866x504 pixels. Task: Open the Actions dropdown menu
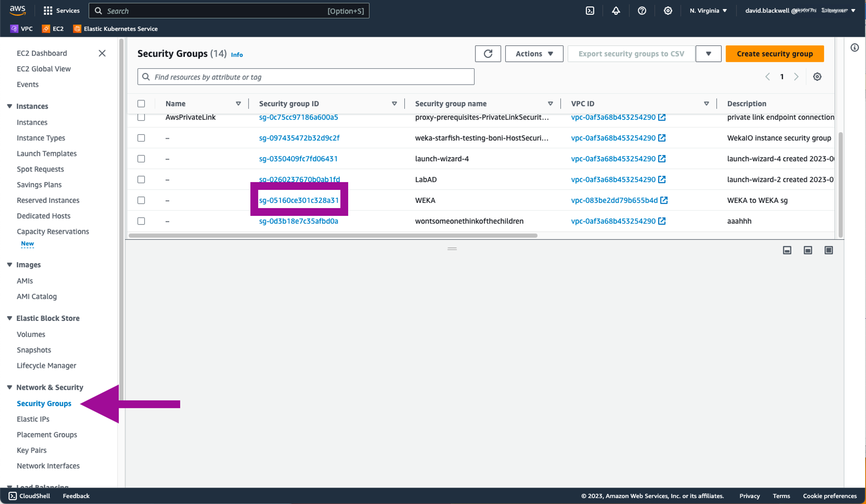534,54
